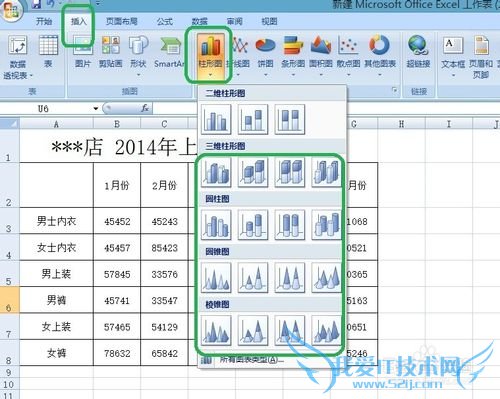Open the Scatter chart (散点图) menu
Screen dimensions: 500x399
tap(348, 56)
